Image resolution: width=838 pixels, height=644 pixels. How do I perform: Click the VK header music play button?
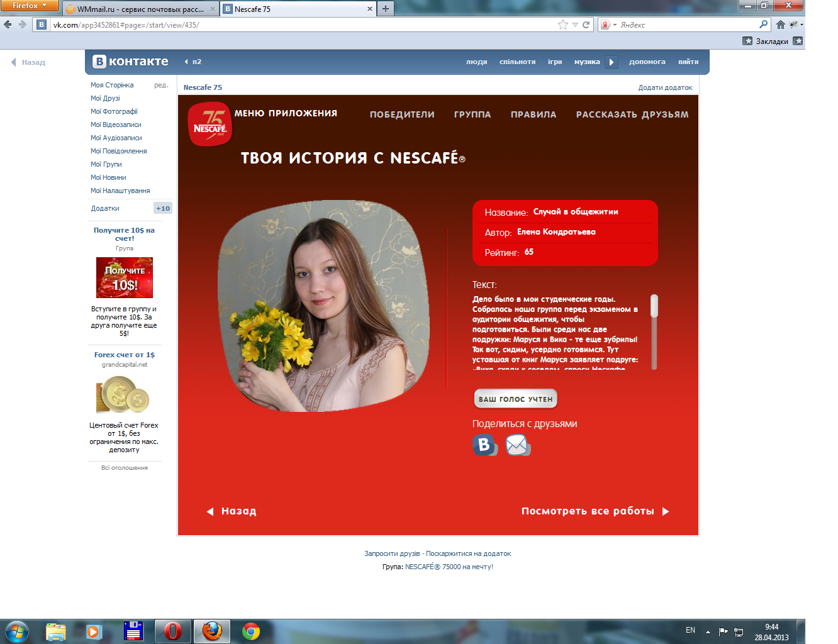[612, 62]
